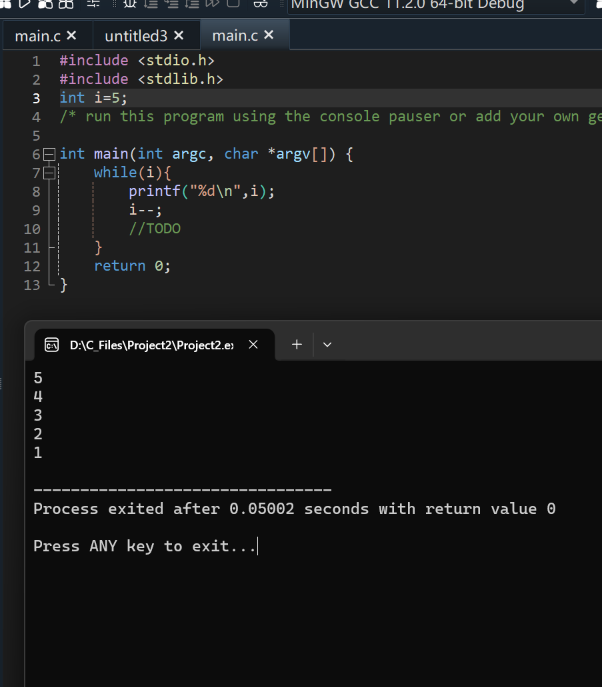Click the 'i--;' statement
Image resolution: width=602 pixels, height=687 pixels.
[145, 210]
